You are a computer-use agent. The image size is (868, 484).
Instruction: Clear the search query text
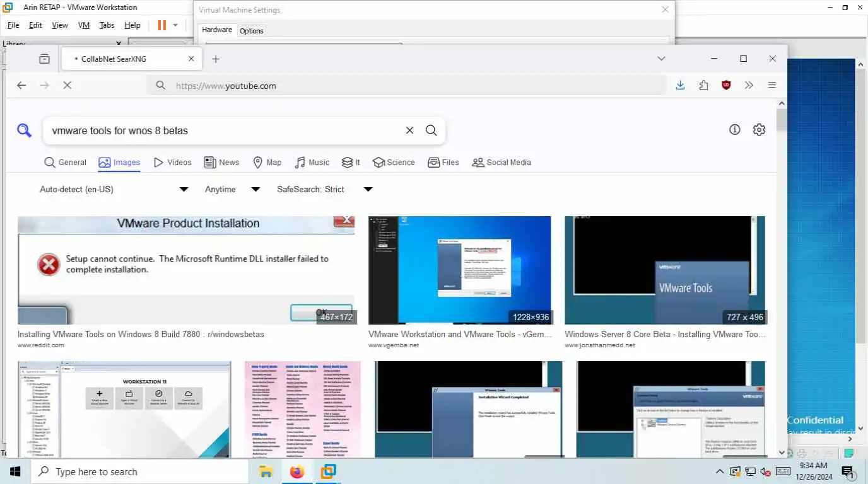pyautogui.click(x=409, y=130)
